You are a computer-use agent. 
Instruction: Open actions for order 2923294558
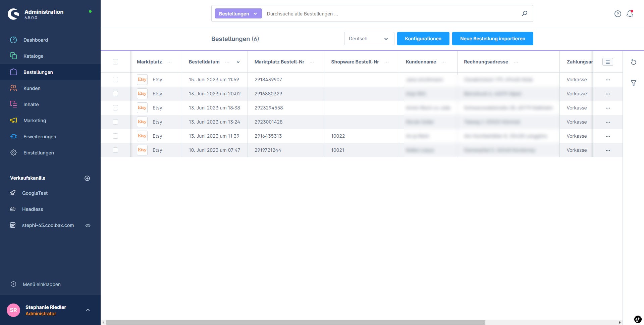[x=608, y=108]
